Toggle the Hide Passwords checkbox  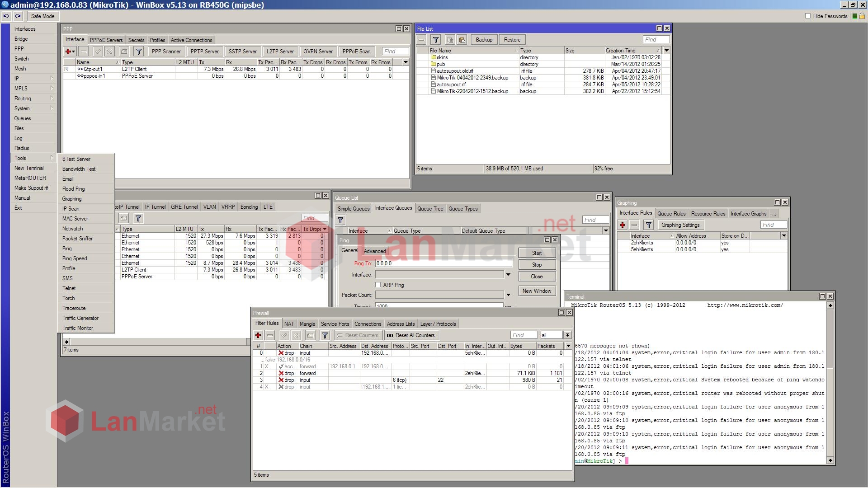coord(807,15)
